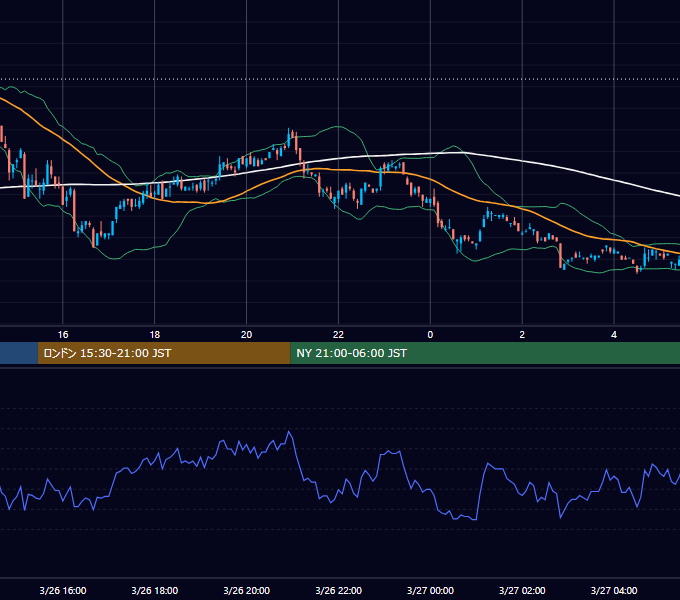Click the 4 hour label on price chart axis
Screen dimensions: 680x600
click(614, 335)
